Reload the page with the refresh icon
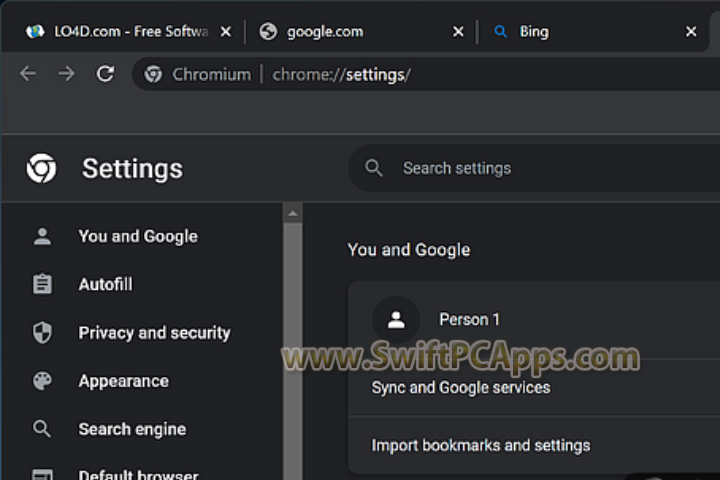This screenshot has width=720, height=480. pos(105,73)
